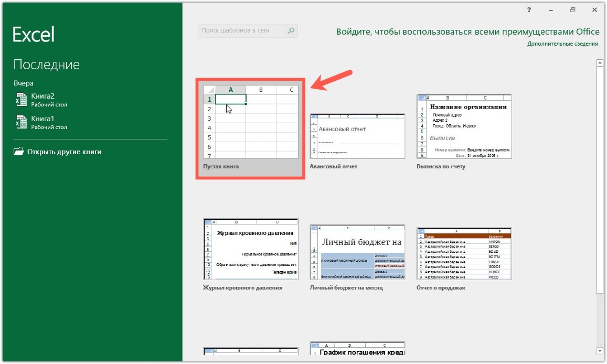The width and height of the screenshot is (607, 364).
Task: Click the 'Журнал кровяного давления' caption text
Action: [243, 288]
